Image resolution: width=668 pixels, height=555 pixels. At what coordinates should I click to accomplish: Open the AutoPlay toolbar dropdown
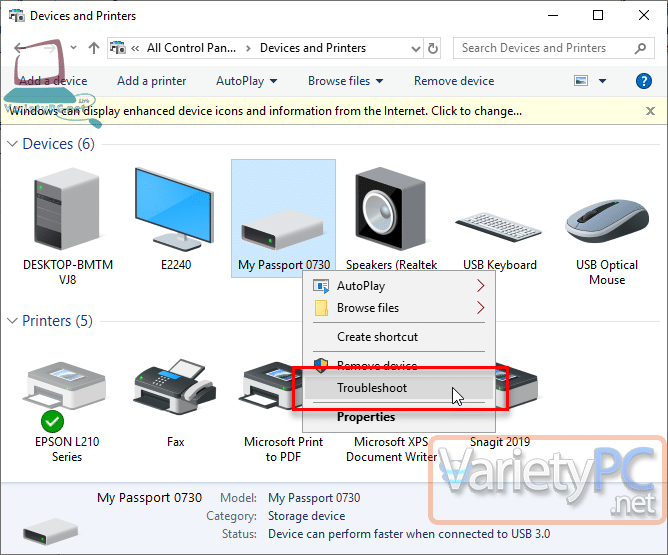246,81
